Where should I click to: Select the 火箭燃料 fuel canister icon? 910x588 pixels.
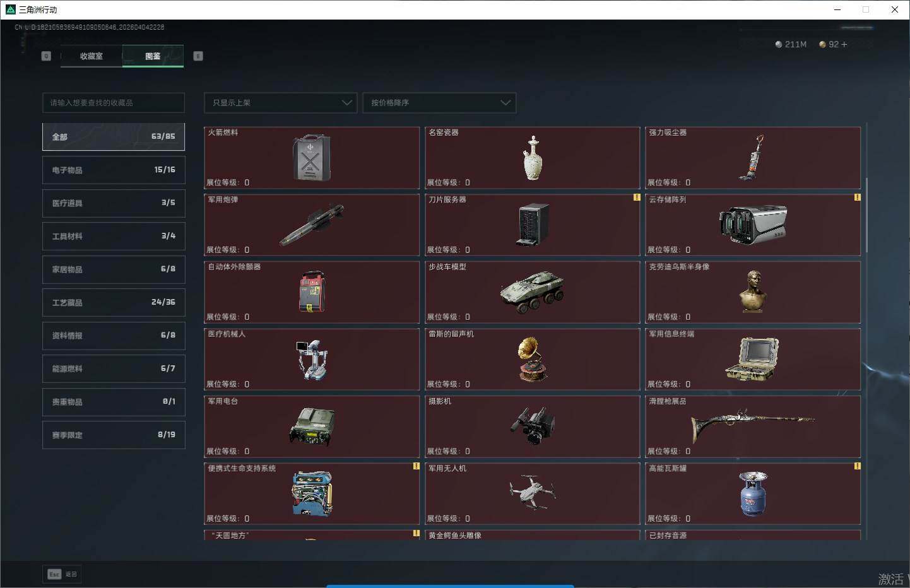click(312, 157)
